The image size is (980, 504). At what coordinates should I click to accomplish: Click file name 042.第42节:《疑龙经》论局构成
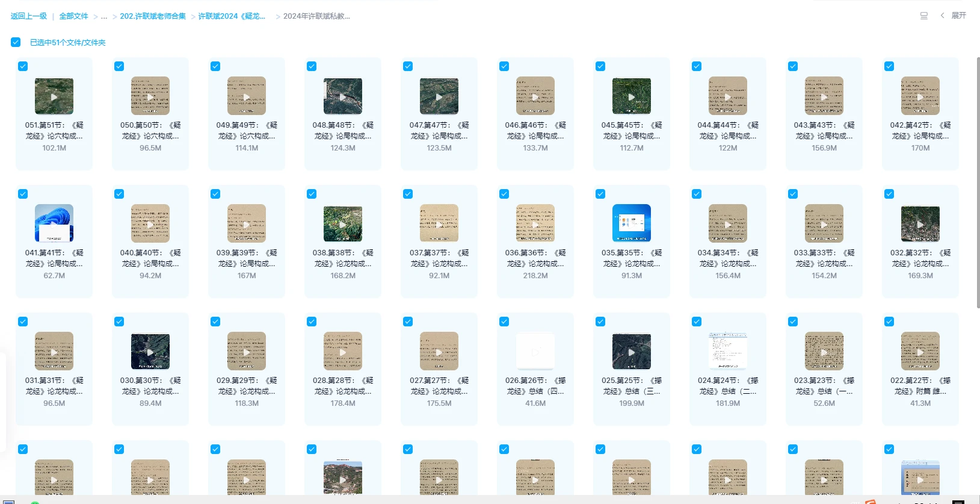click(x=920, y=131)
